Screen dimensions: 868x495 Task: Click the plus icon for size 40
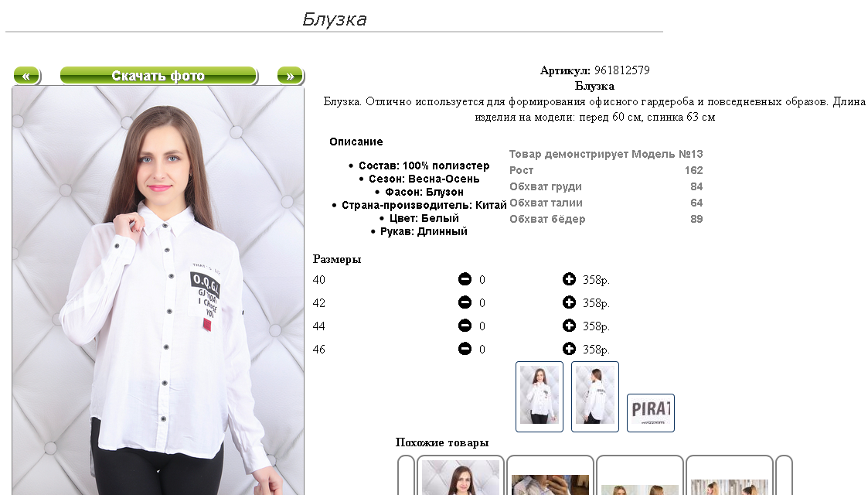point(569,279)
